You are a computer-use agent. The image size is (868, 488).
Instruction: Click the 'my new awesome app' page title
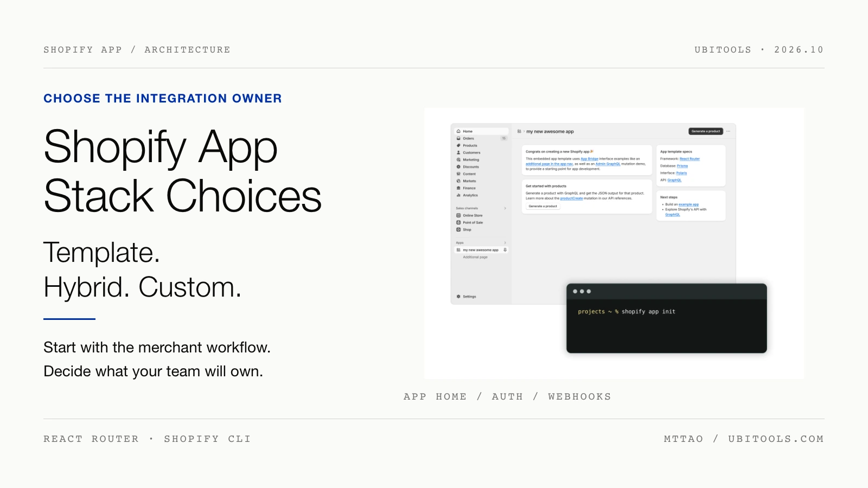tap(550, 131)
